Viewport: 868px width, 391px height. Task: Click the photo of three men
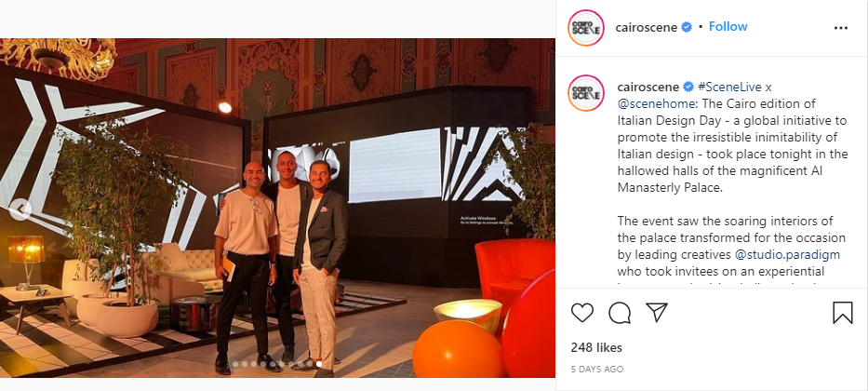click(277, 208)
